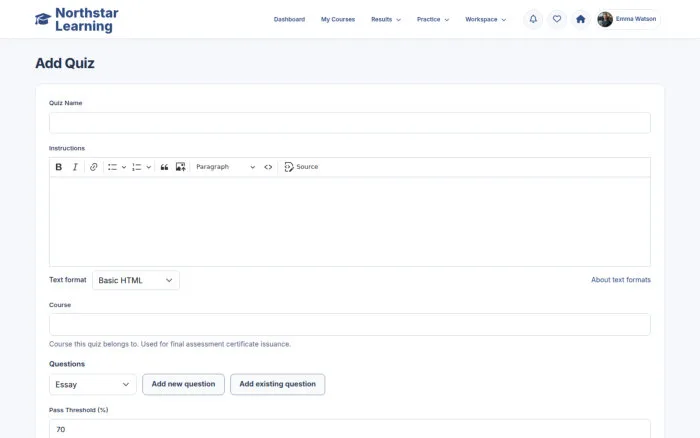Screen dimensions: 700x438
Task: Insert a numbered list in the editor
Action: coord(137,167)
